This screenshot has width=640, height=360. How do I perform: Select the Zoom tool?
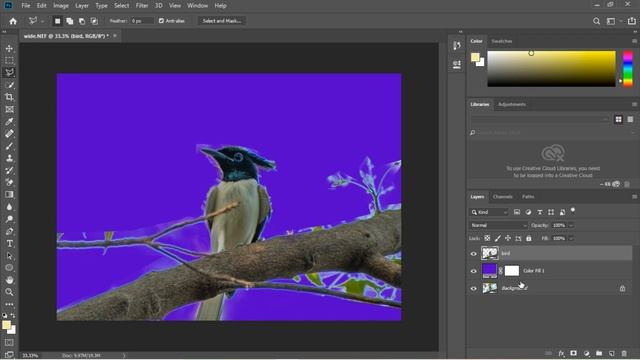[9, 292]
